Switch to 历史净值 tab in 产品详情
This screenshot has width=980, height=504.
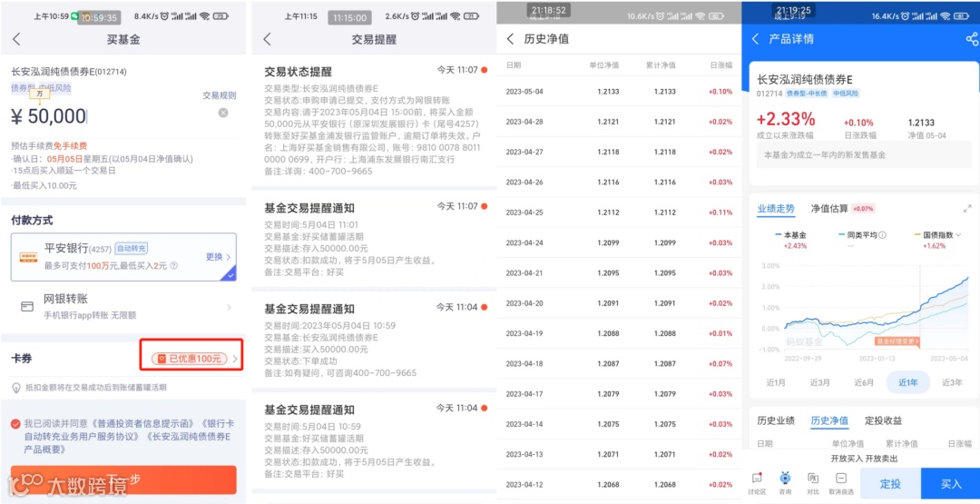(829, 420)
